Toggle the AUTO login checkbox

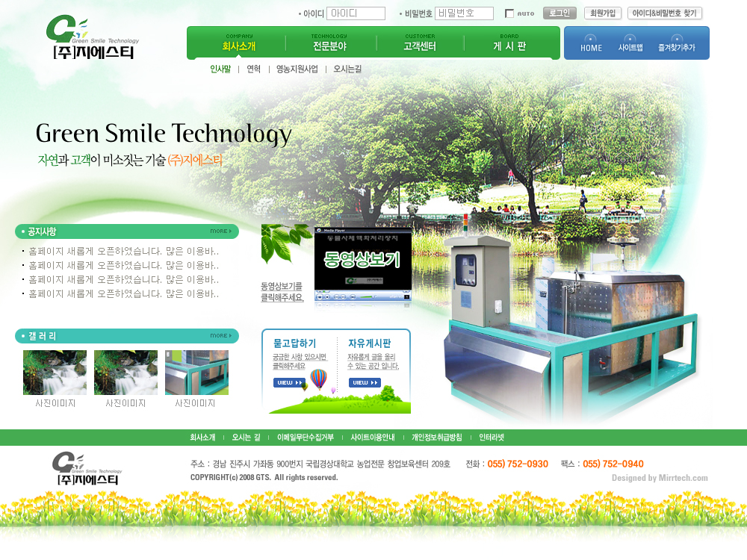(509, 13)
